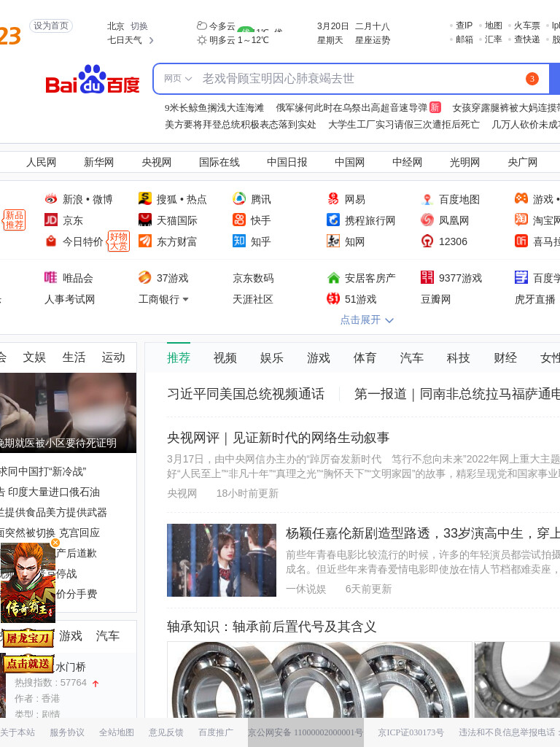560x747 pixels.
Task: Click the Zhihu blue 知 icon
Action: coord(239,241)
